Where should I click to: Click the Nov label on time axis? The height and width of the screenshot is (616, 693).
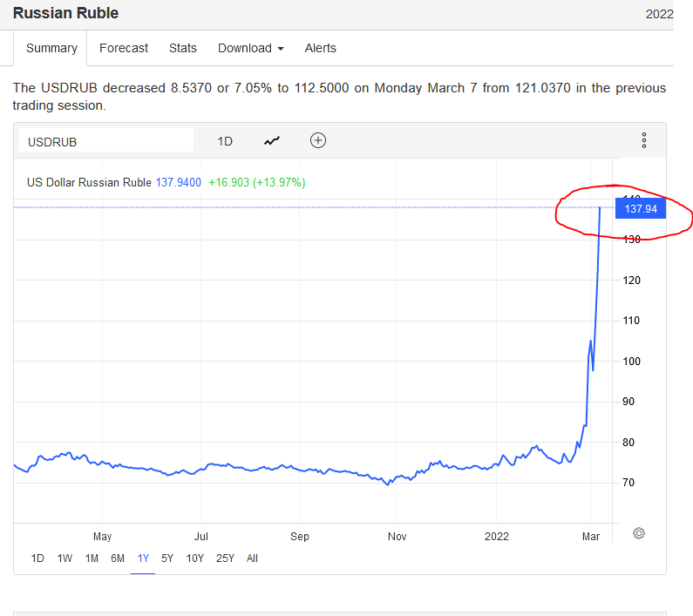(397, 537)
